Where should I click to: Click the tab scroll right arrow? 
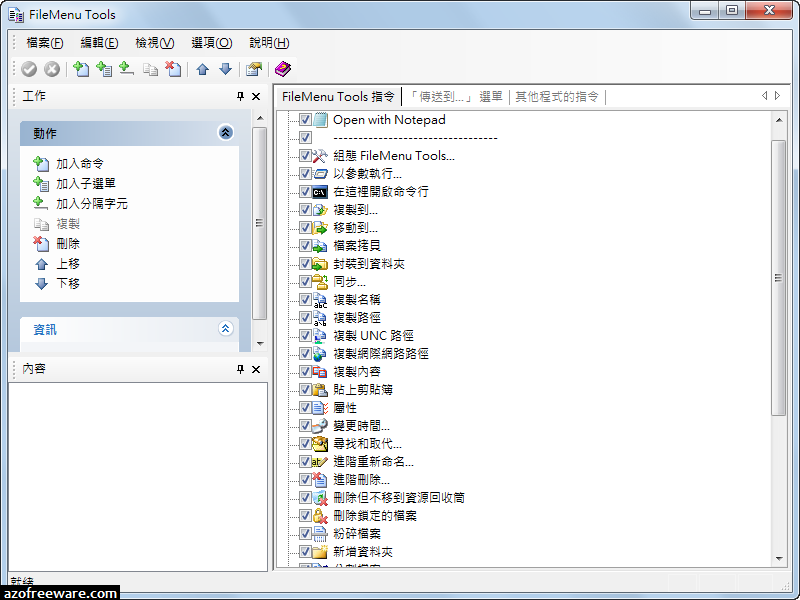click(778, 96)
